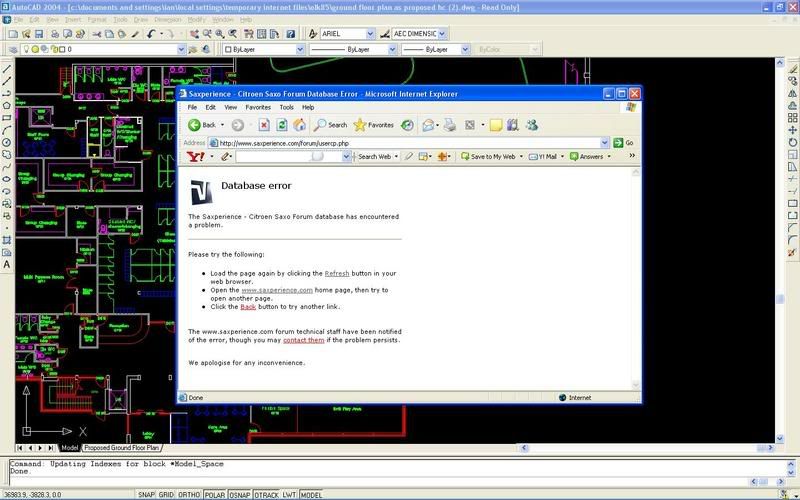Click the Yahoo toolbar search input field
Viewport: 800px width, 500px height.
[x=289, y=157]
